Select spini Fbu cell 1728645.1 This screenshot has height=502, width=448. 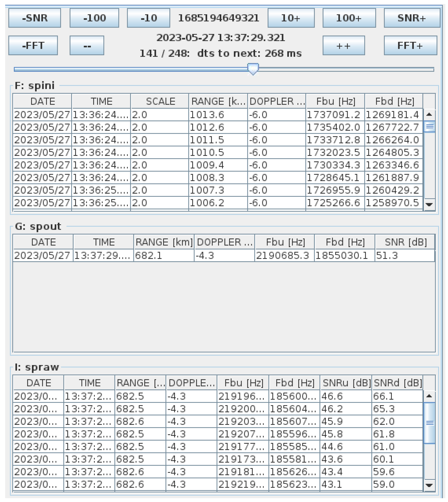click(x=335, y=178)
